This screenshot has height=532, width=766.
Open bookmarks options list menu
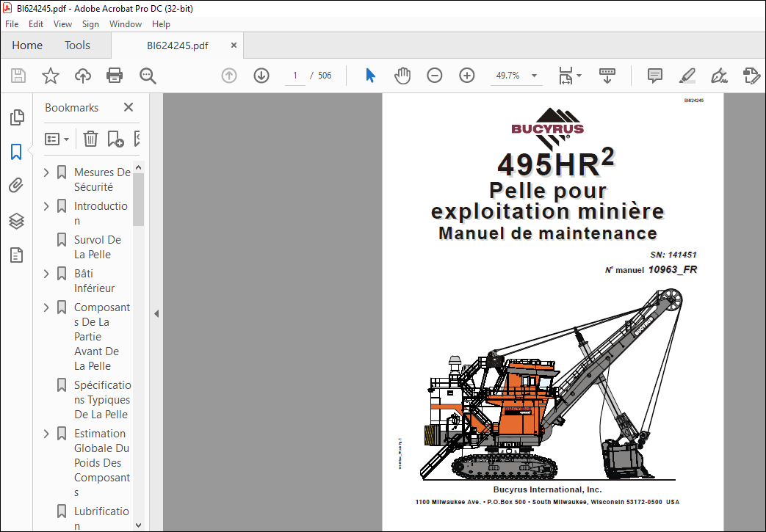click(57, 139)
